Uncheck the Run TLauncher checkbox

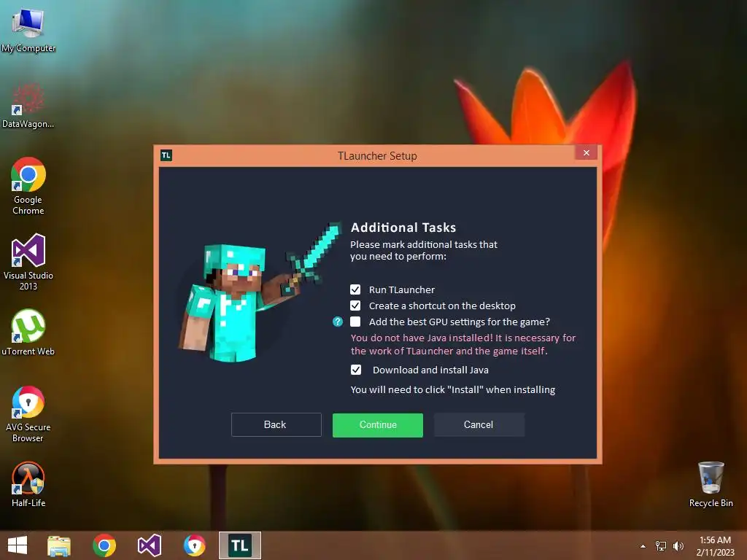355,289
